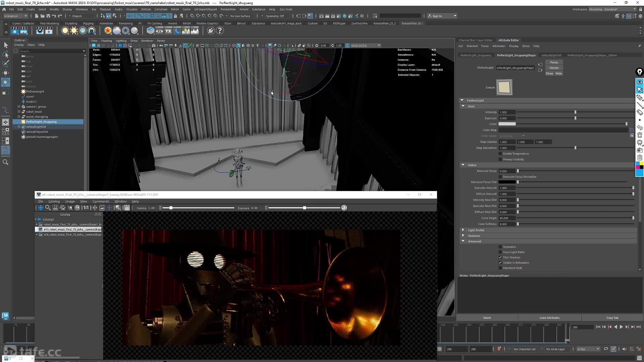
Task: Activate the Lasso select tool
Action: pyautogui.click(x=6, y=54)
